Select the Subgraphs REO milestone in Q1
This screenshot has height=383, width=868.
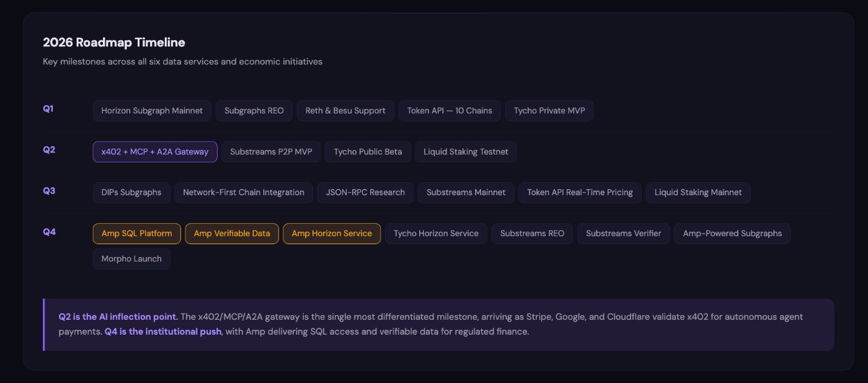254,111
